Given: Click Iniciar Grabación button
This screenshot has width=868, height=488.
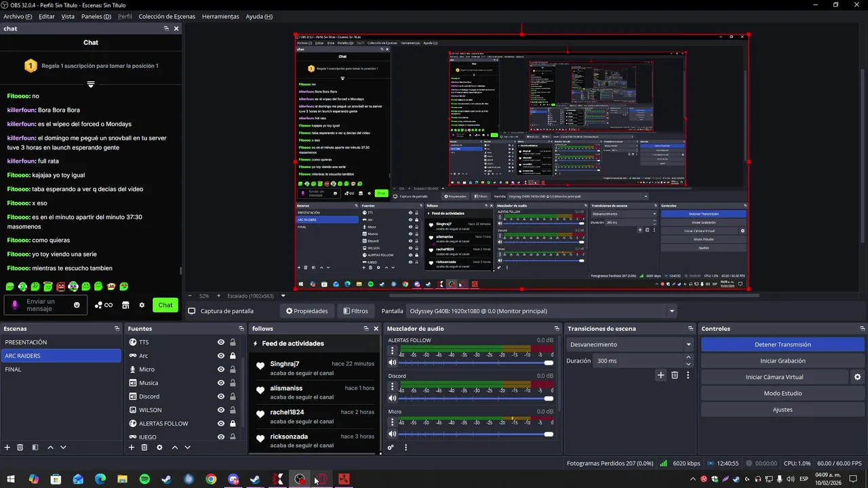Looking at the screenshot, I should [x=783, y=361].
